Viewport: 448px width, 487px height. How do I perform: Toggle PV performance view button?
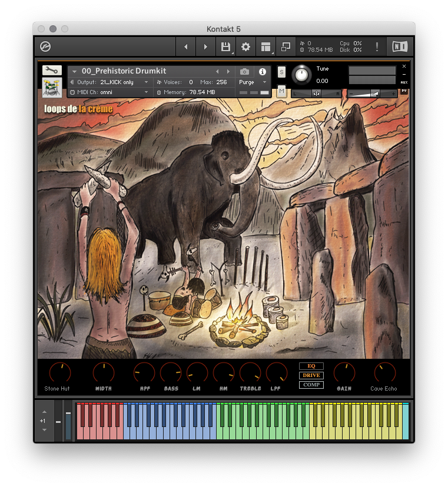(x=404, y=91)
